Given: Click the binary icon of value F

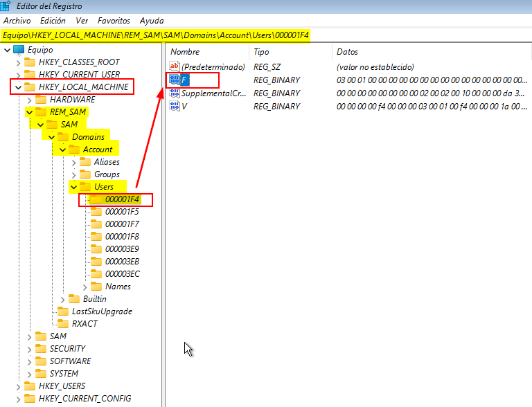Looking at the screenshot, I should 175,80.
